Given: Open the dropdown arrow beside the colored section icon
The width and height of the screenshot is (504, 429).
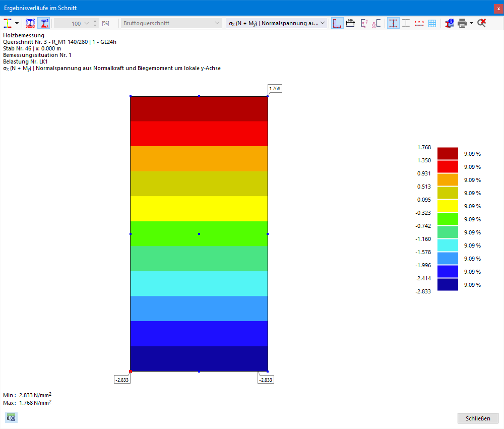Looking at the screenshot, I should point(17,23).
